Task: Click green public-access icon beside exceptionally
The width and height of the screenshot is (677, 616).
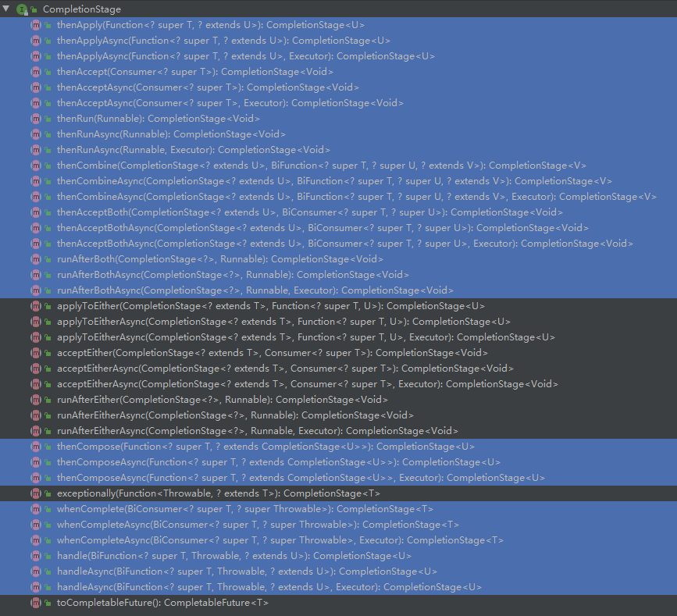Action: coord(48,493)
